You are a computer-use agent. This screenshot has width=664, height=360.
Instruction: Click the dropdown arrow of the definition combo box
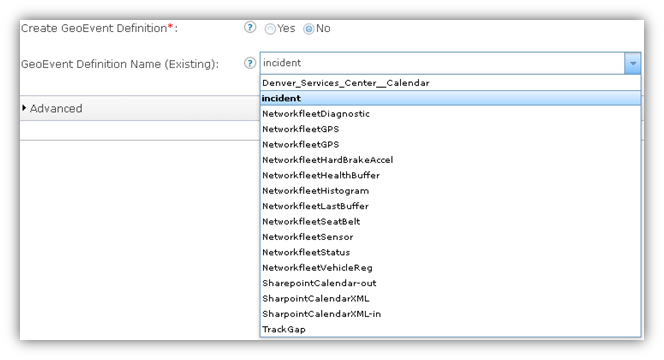(633, 64)
